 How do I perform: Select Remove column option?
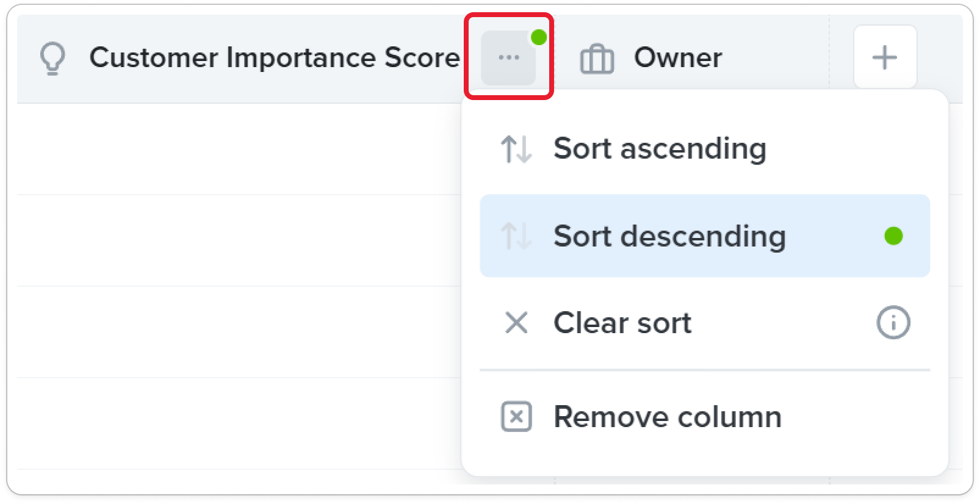click(705, 417)
